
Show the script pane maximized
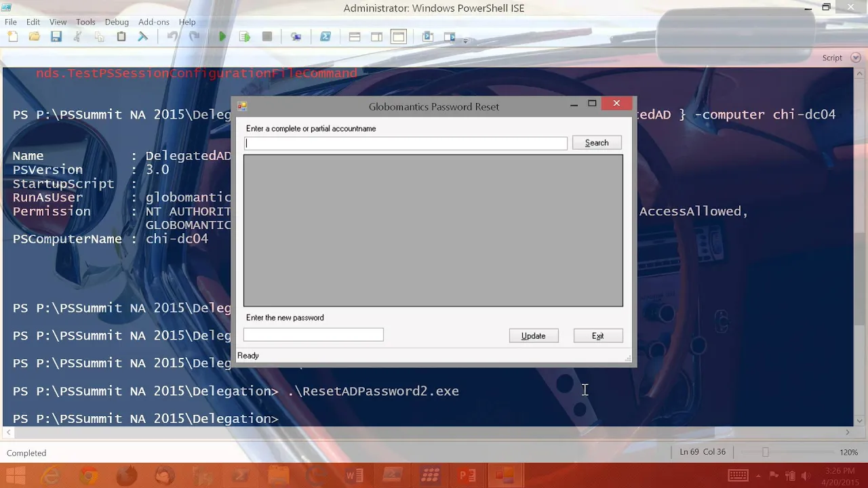click(399, 37)
